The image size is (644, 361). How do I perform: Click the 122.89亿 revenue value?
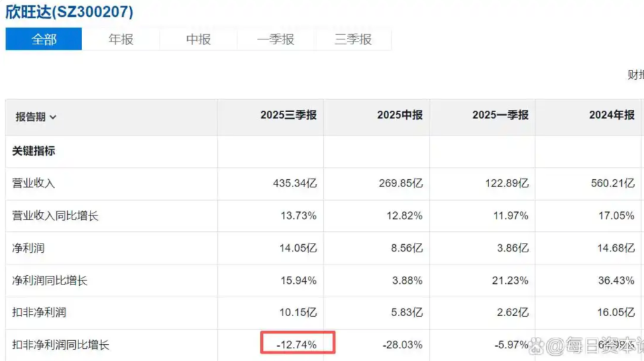pos(507,183)
